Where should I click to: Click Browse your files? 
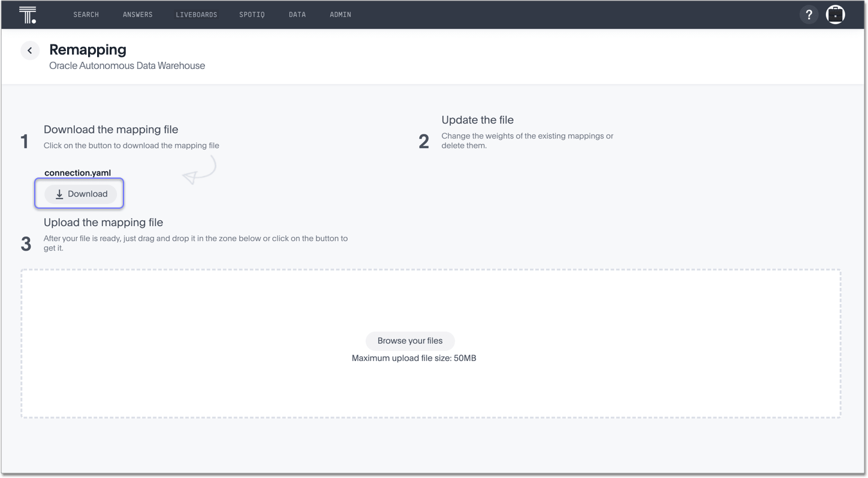pos(410,341)
